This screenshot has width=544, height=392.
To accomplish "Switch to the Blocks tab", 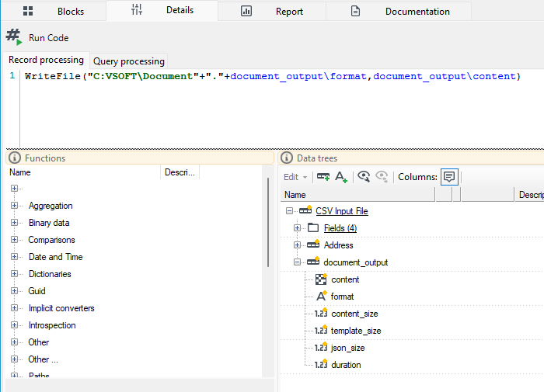I will point(54,11).
